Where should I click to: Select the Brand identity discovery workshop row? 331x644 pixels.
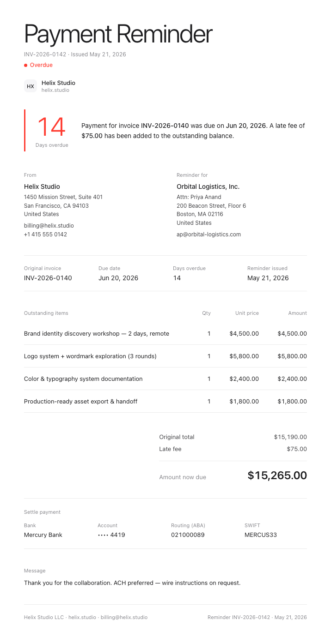tap(165, 333)
